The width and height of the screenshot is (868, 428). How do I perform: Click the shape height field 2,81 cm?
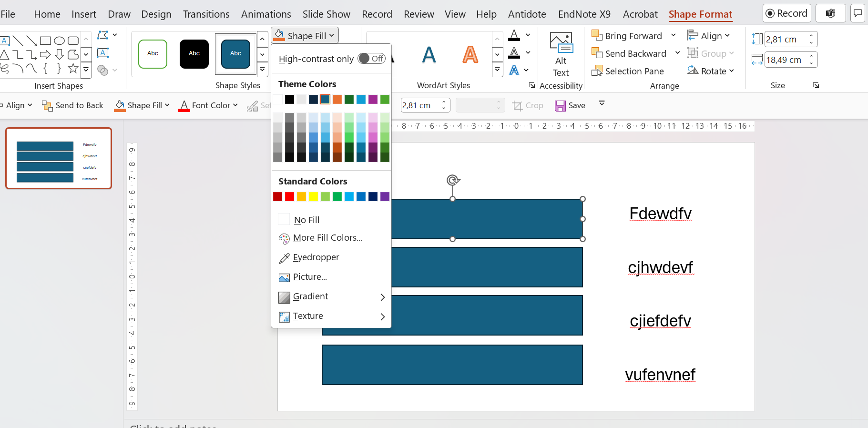(786, 39)
